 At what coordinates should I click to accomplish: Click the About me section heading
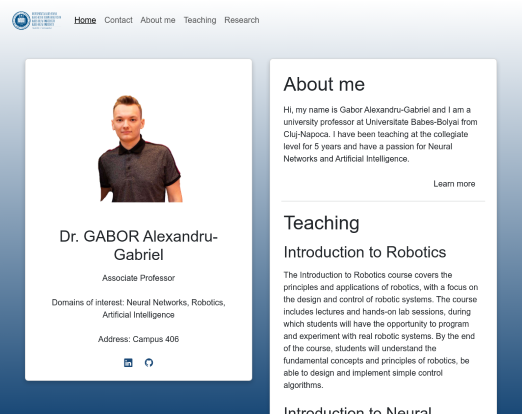coord(324,84)
